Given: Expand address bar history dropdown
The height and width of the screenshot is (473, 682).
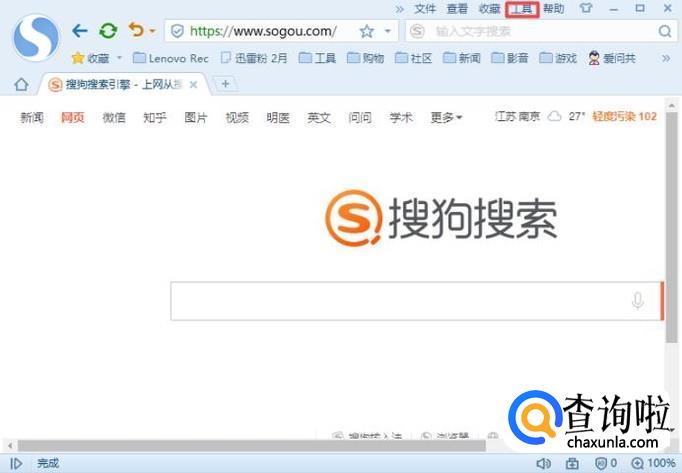Looking at the screenshot, I should pyautogui.click(x=388, y=31).
